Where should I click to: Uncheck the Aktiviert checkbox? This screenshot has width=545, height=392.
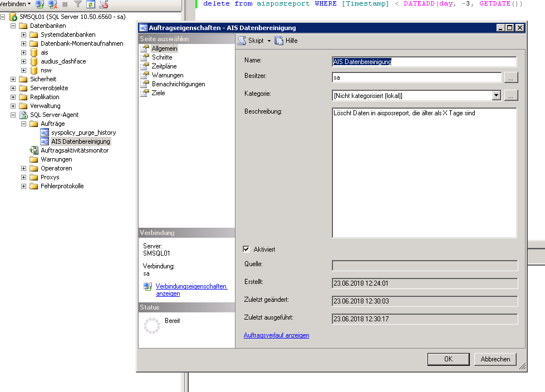tap(247, 249)
